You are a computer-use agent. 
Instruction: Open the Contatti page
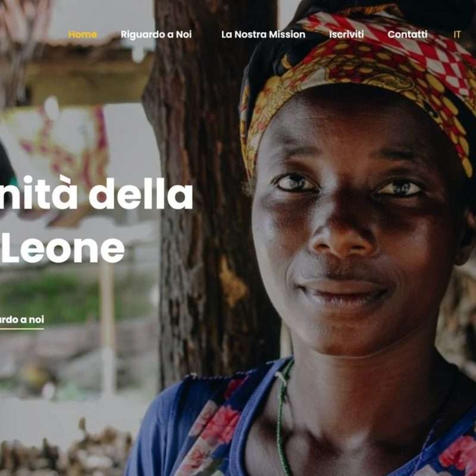(408, 35)
